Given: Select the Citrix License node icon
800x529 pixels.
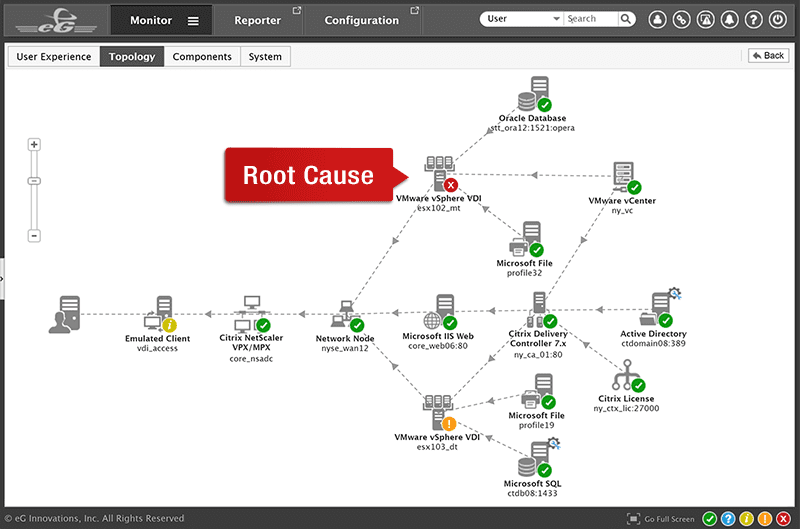Looking at the screenshot, I should (629, 375).
